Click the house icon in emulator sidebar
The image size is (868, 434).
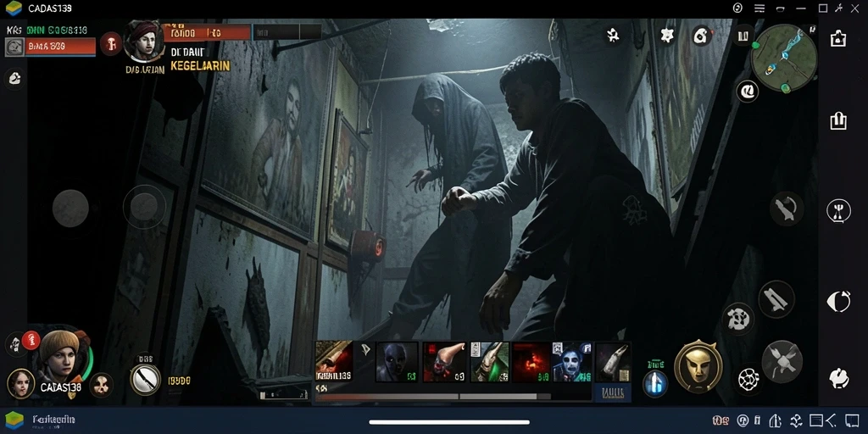point(838,38)
